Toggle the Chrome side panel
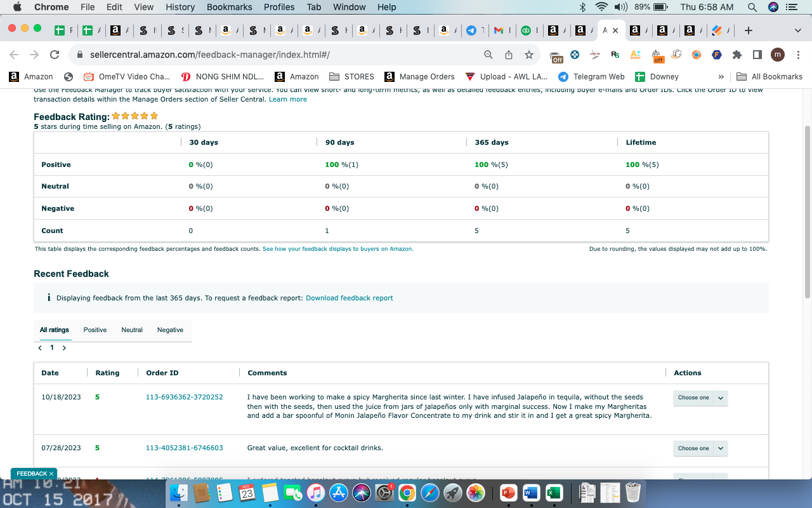812x508 pixels. (757, 55)
